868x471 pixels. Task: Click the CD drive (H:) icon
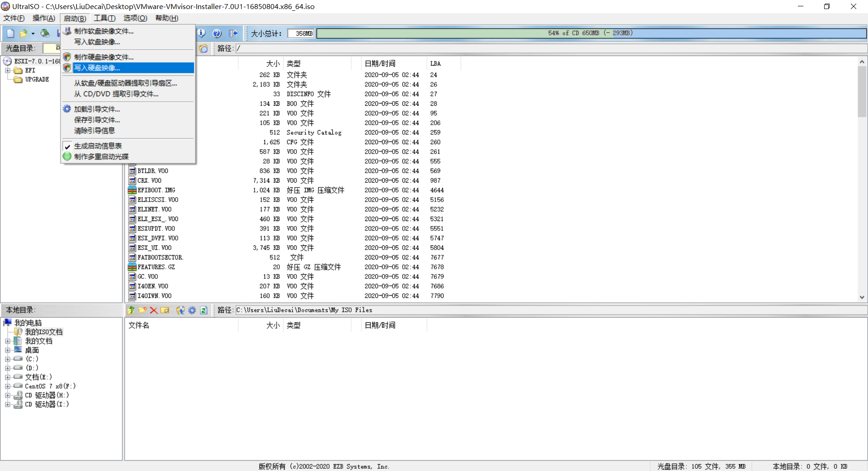[18, 395]
